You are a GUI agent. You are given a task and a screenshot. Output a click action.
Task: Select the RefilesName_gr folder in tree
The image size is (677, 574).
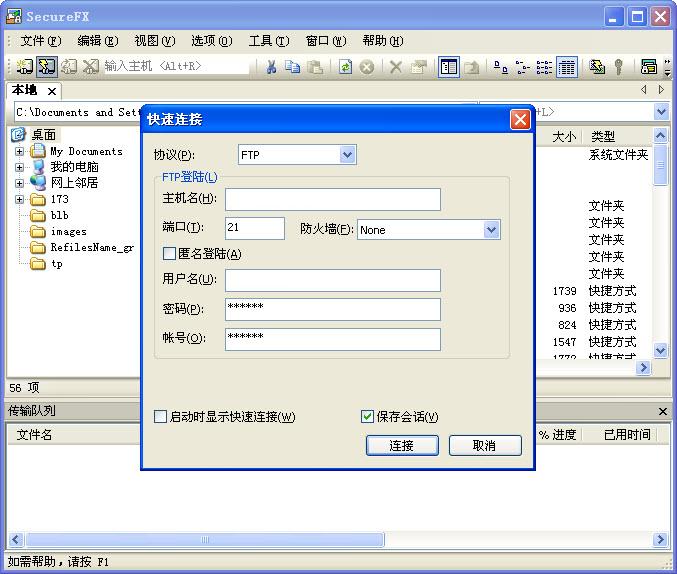coord(92,247)
